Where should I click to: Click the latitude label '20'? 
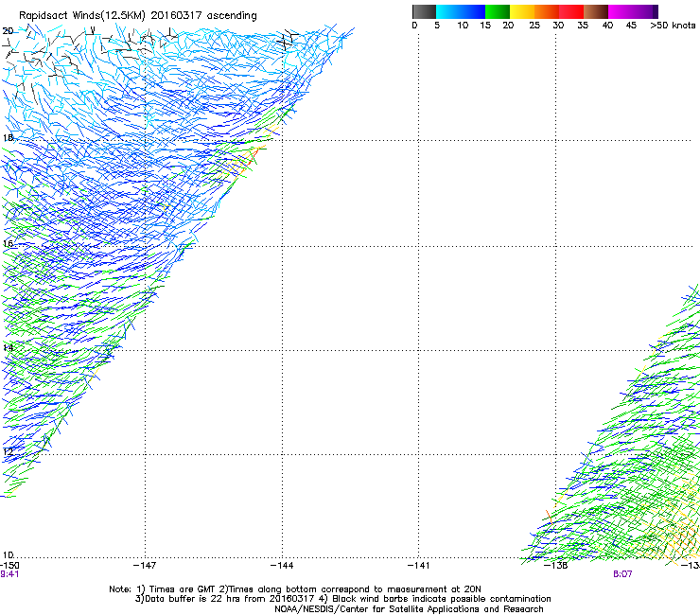(x=8, y=31)
